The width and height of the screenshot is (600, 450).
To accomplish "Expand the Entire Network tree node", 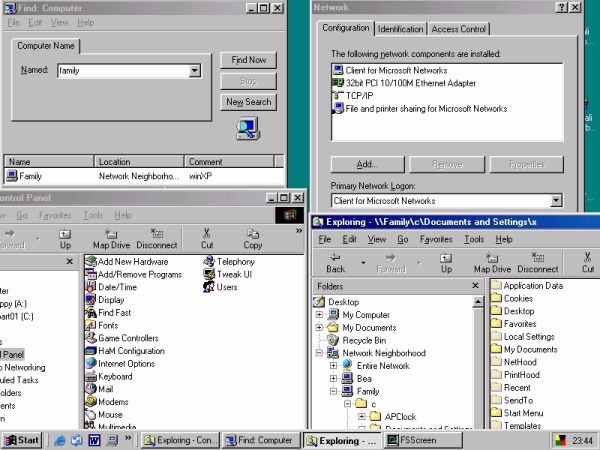I will coord(334,366).
